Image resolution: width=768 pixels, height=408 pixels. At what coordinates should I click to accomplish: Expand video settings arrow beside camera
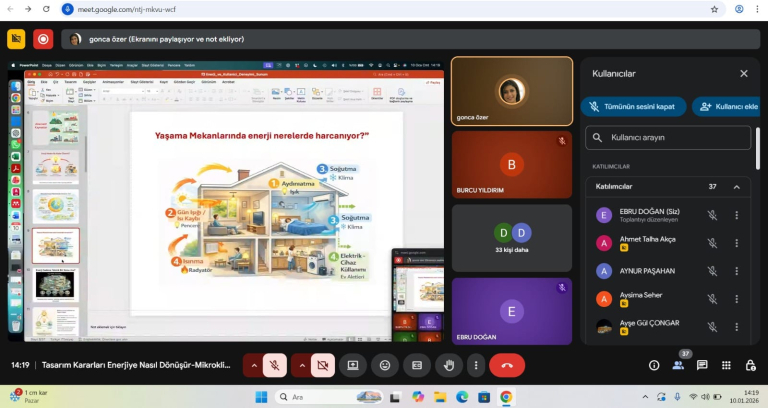tap(302, 365)
